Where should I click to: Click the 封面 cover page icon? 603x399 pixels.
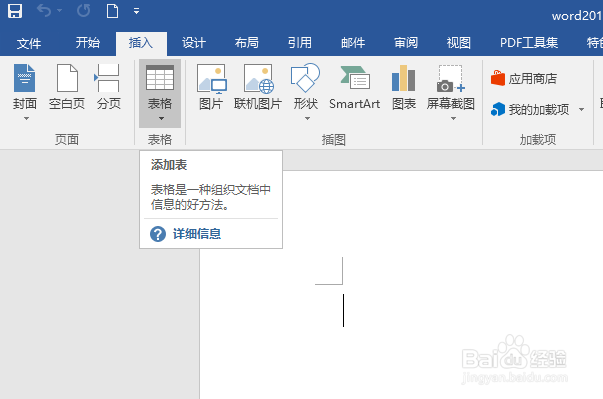pos(25,78)
